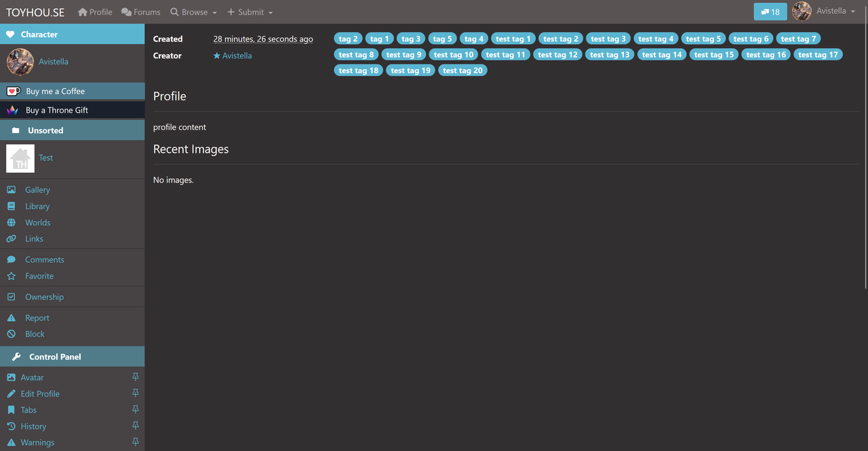Image resolution: width=868 pixels, height=451 pixels.
Task: Click the creator Avistella star link
Action: [x=233, y=56]
